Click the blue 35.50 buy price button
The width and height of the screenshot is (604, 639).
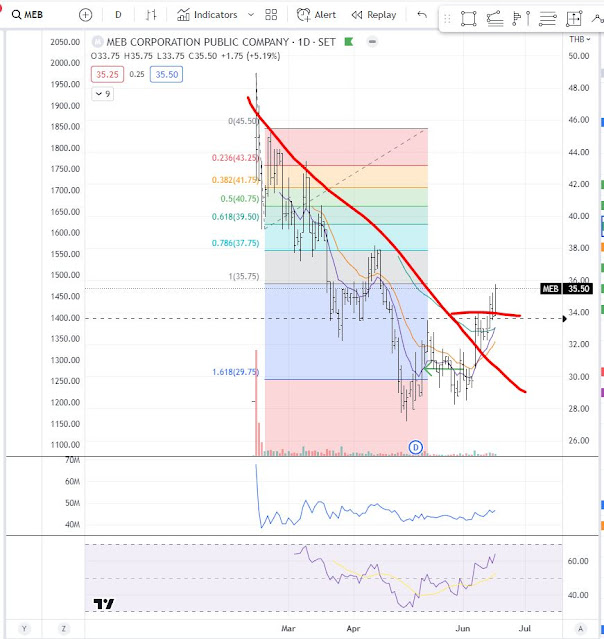[x=166, y=75]
